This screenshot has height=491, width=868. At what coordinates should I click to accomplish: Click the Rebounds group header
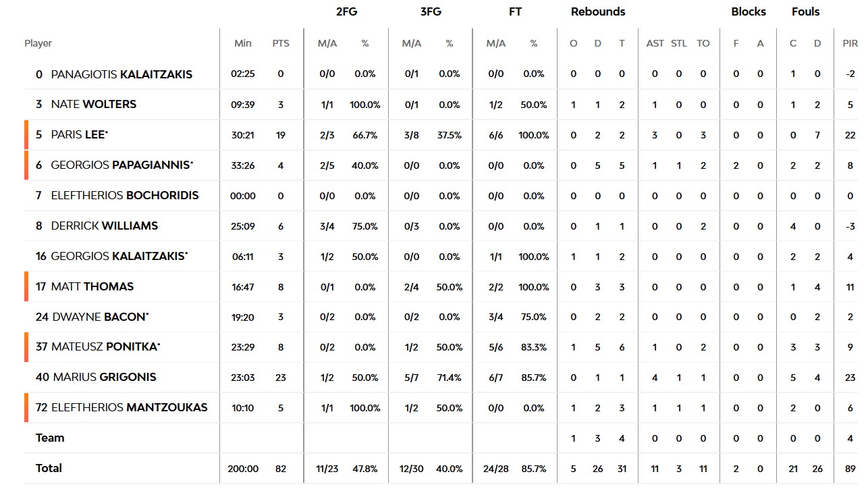click(598, 11)
